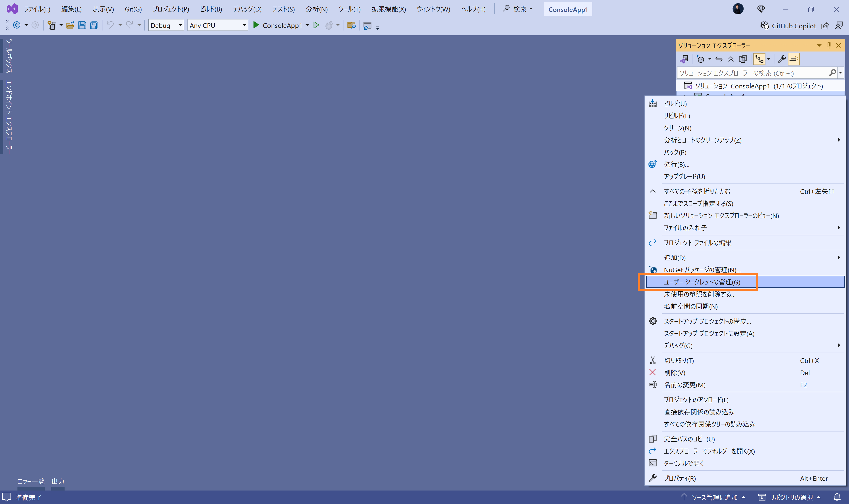Click the feedback person icon at top right

(839, 25)
